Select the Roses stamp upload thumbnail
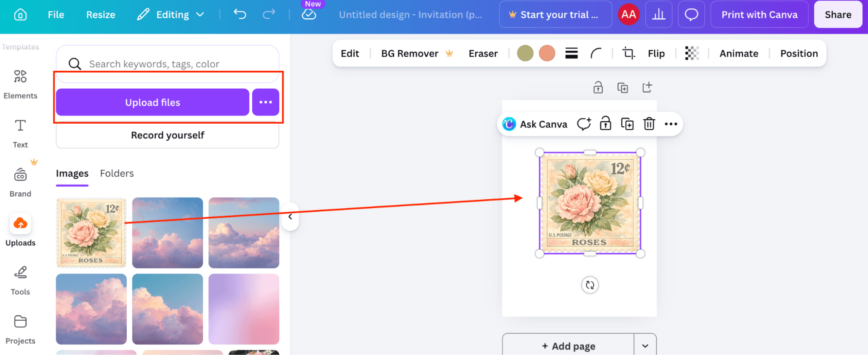Viewport: 868px width, 355px height. 91,233
